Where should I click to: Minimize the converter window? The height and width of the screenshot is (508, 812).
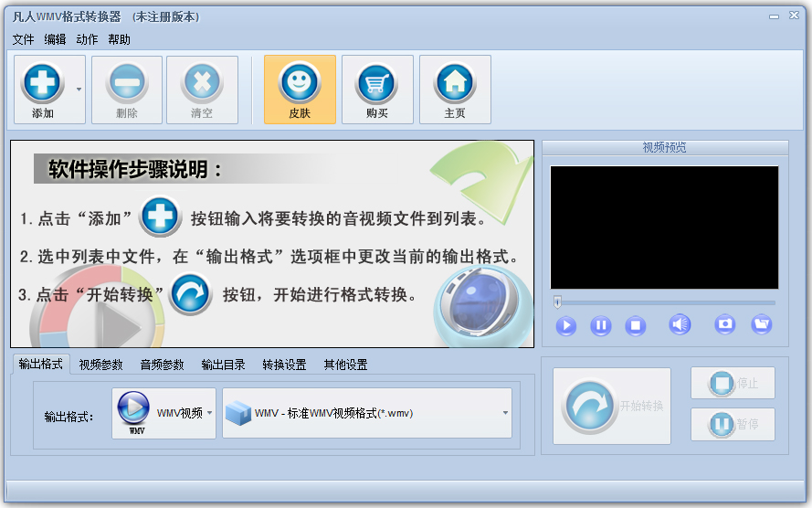(x=775, y=16)
